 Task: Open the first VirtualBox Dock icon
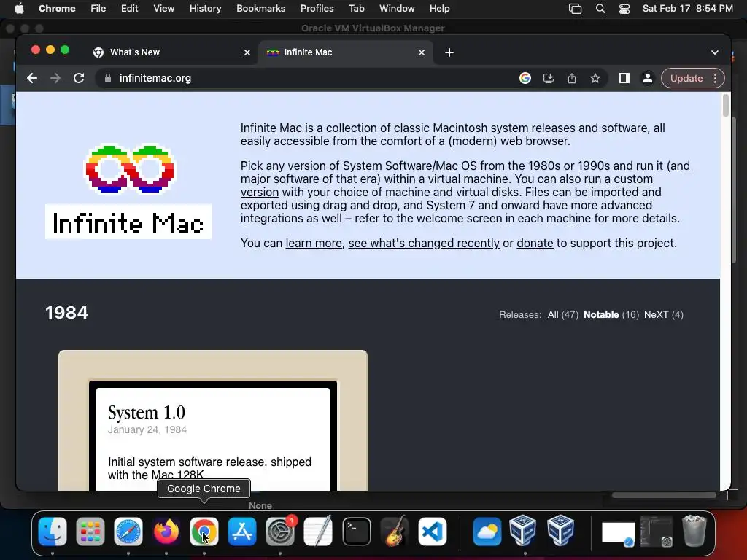tap(522, 530)
